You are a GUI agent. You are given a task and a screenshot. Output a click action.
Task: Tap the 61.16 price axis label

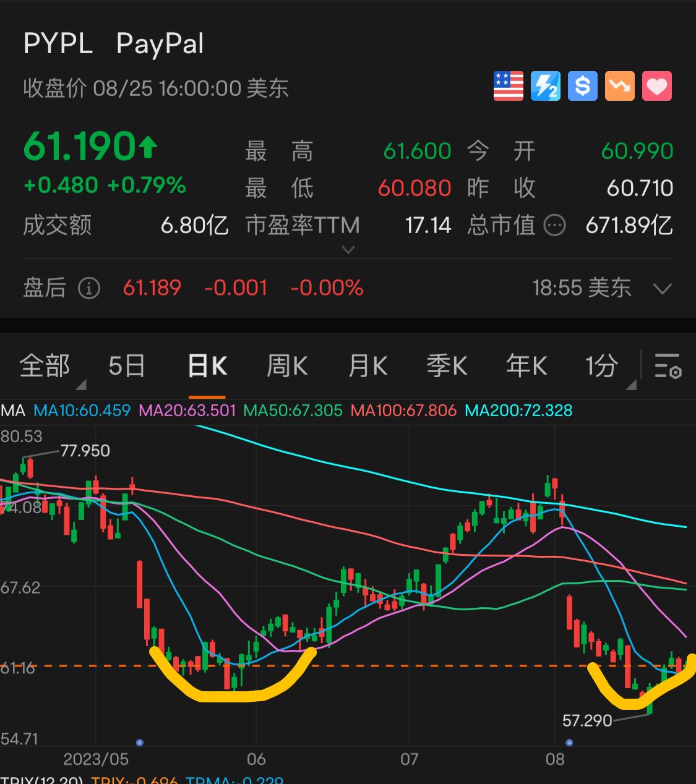pos(18,668)
